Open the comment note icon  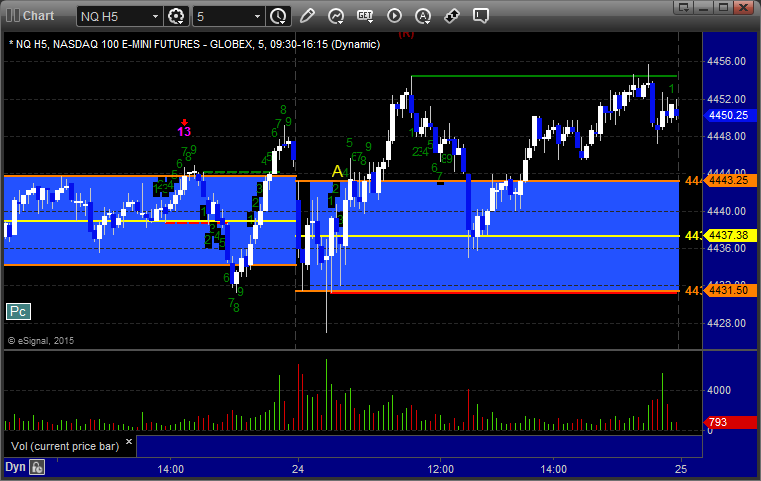481,16
